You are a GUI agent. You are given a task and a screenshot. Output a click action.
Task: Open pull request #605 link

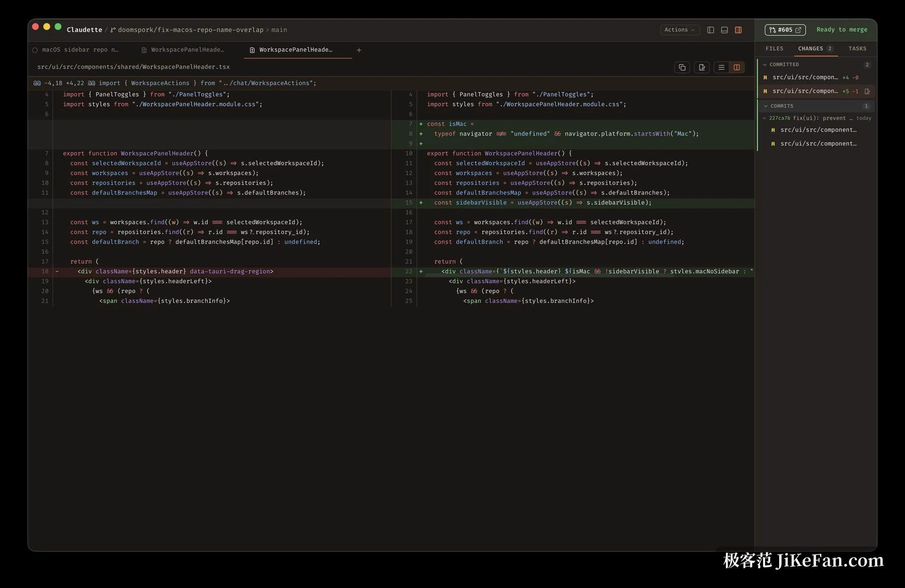point(785,30)
